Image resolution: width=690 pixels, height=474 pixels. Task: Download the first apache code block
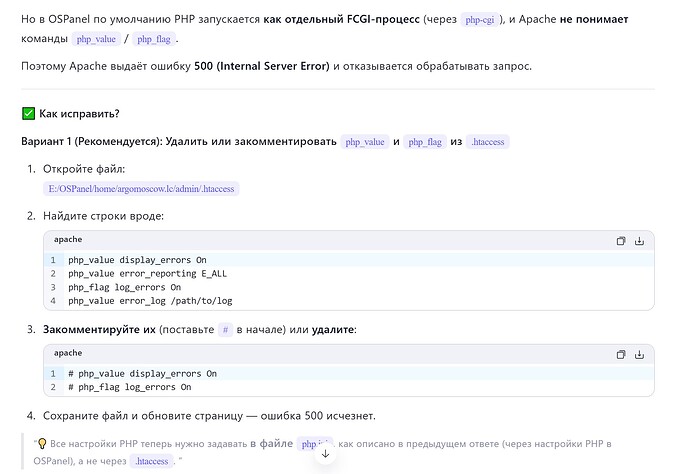tap(640, 241)
